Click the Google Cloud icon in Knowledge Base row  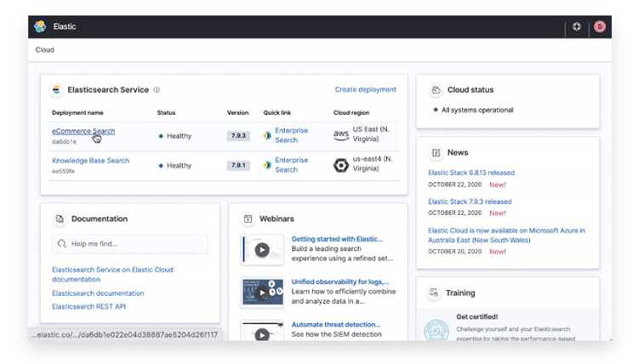click(x=341, y=165)
